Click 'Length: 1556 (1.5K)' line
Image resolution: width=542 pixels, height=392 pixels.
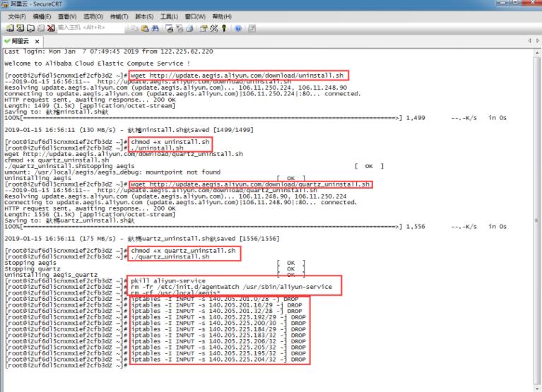point(90,215)
